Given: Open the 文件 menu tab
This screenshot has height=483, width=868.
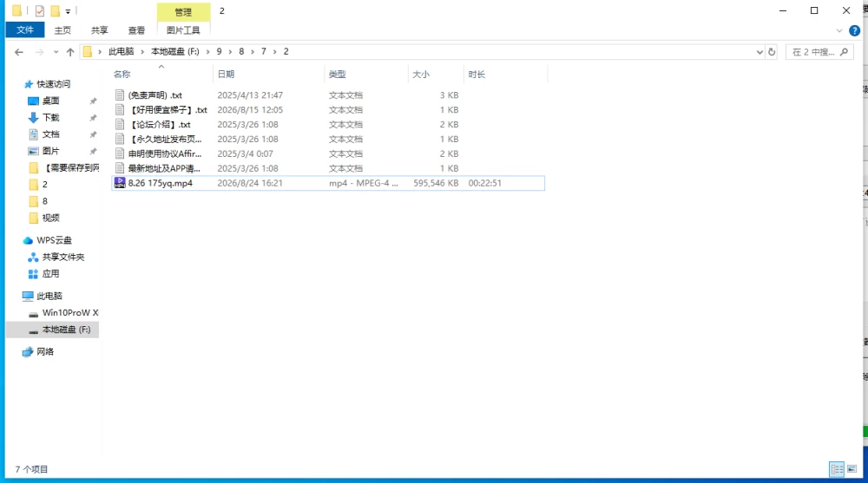Looking at the screenshot, I should click(25, 29).
